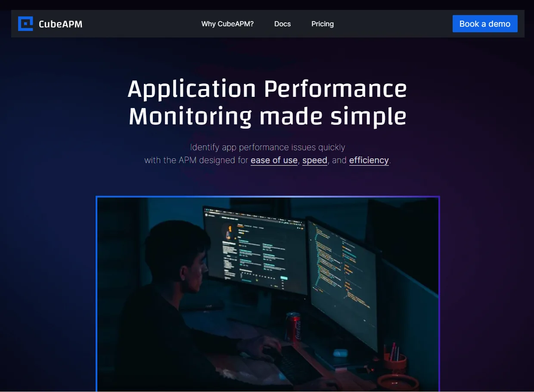Open the ease of use link
The height and width of the screenshot is (392, 534).
[x=274, y=160]
